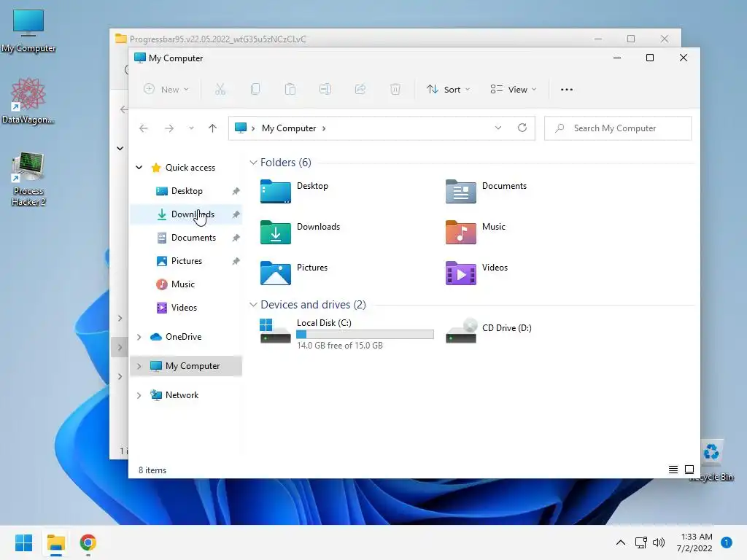Select Pictures under Quick access
747x560 pixels.
(x=186, y=261)
